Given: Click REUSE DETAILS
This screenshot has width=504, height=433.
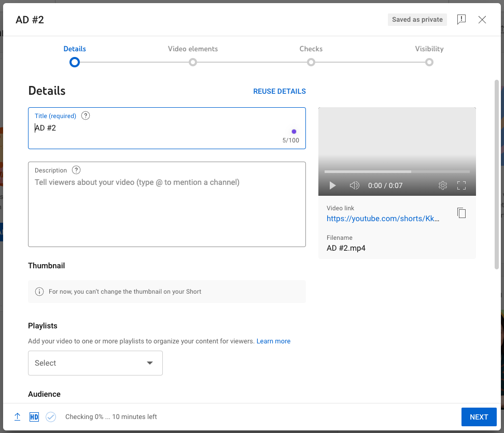Looking at the screenshot, I should click(x=279, y=91).
